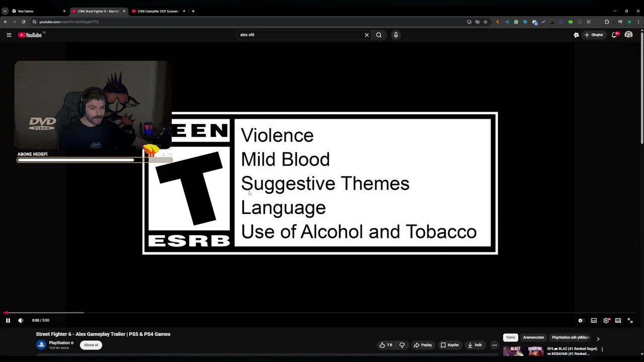This screenshot has height=362, width=644.
Task: Click the Kaydet save button
Action: (x=450, y=345)
